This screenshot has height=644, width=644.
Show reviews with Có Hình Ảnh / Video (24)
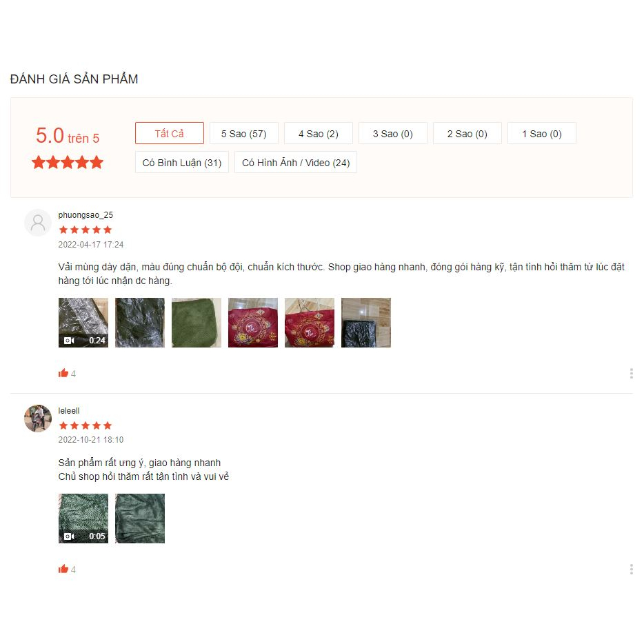tap(296, 162)
